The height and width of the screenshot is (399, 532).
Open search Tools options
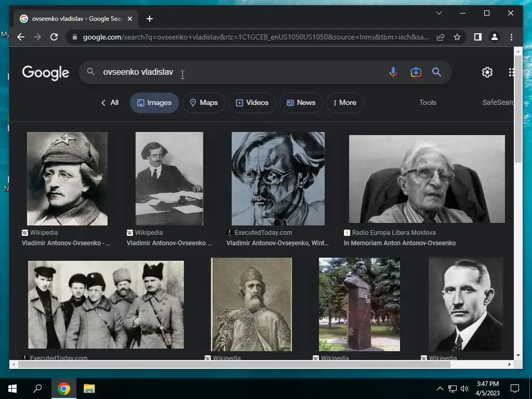pos(428,102)
